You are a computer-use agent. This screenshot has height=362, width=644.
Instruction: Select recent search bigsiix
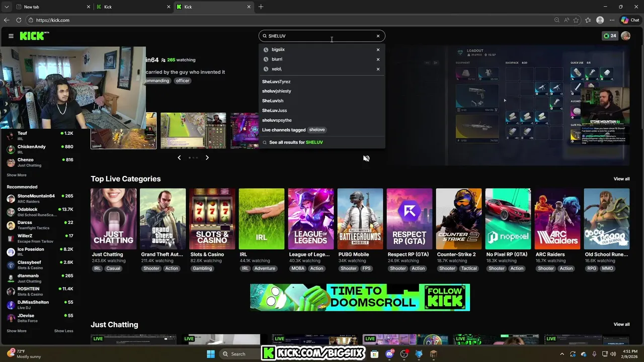click(278, 49)
